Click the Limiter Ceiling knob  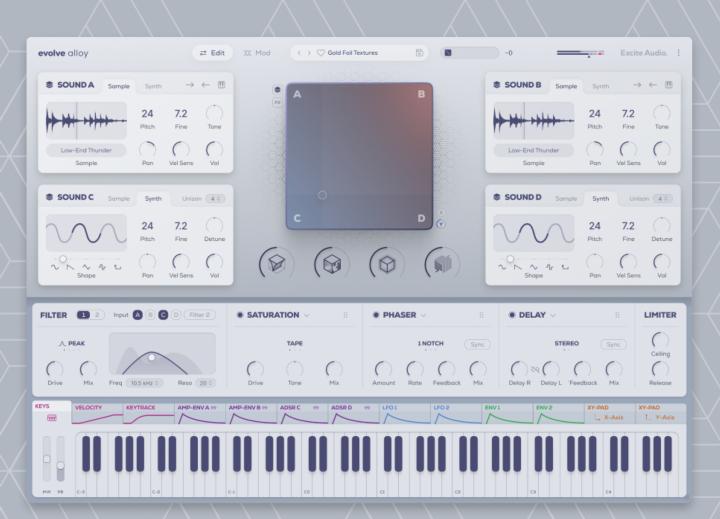660,340
